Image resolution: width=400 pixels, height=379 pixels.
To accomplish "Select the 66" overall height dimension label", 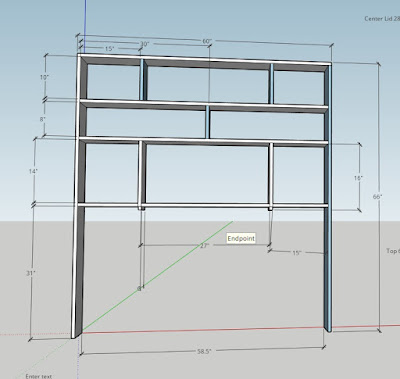I will click(377, 197).
